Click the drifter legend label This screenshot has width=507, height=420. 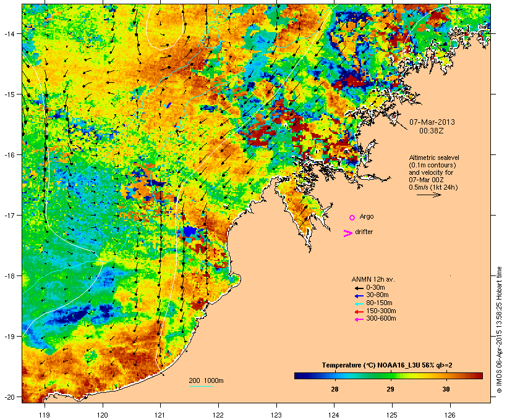(364, 232)
